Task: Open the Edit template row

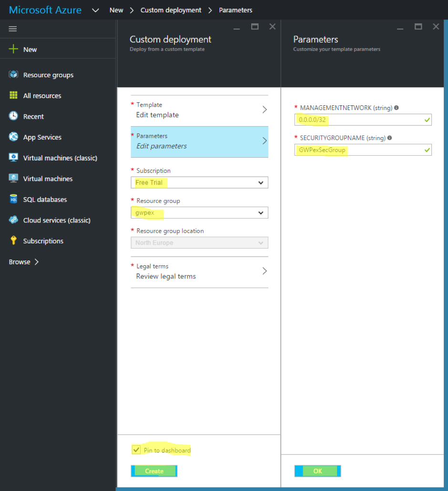Action: [199, 110]
